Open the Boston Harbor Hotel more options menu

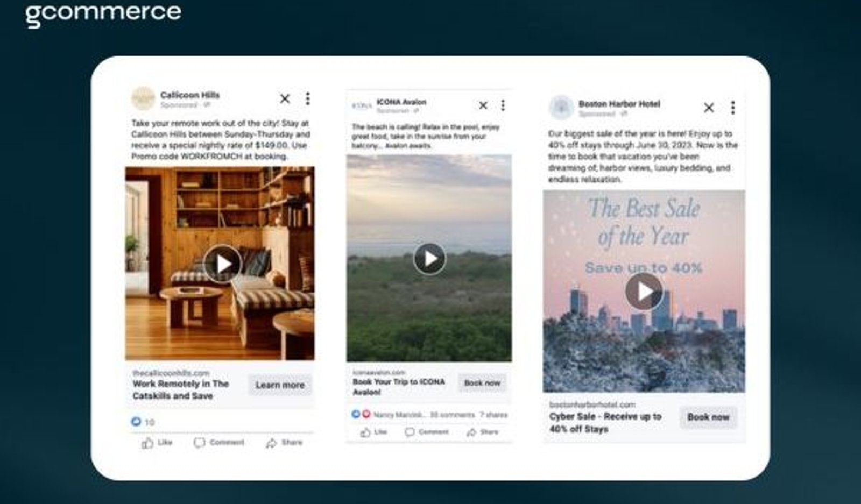point(732,108)
